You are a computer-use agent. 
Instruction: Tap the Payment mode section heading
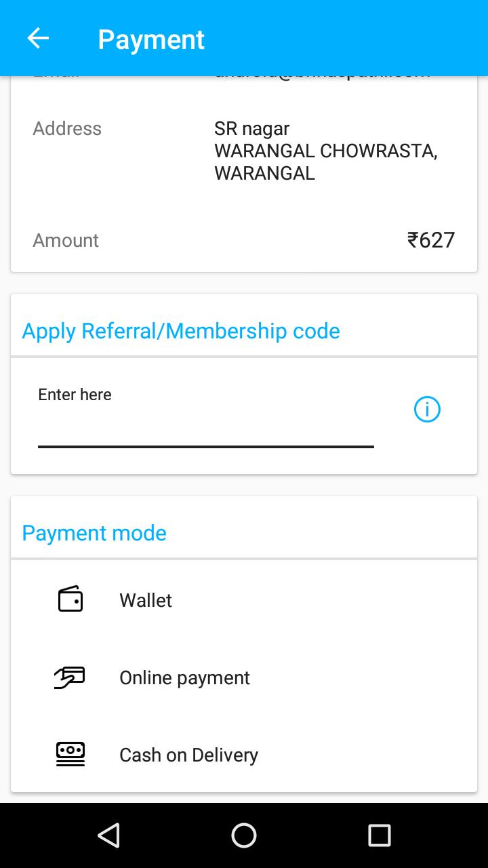point(94,533)
